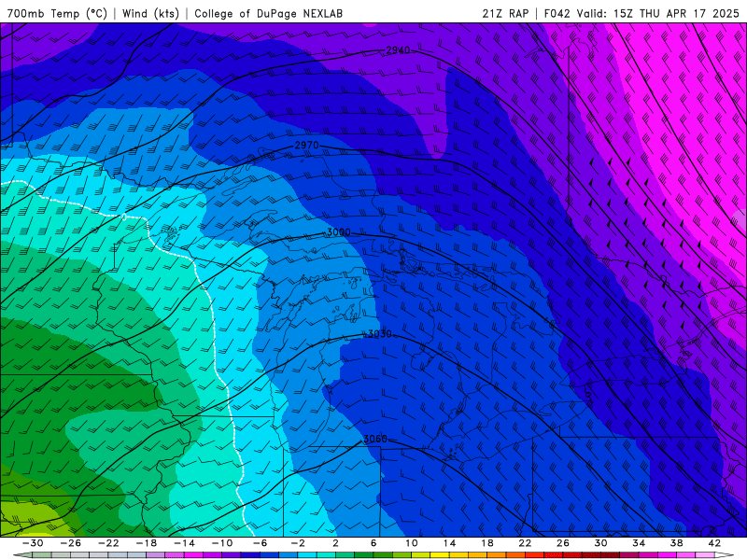Click the F042 forecast hour label
The image size is (747, 560).
point(557,13)
